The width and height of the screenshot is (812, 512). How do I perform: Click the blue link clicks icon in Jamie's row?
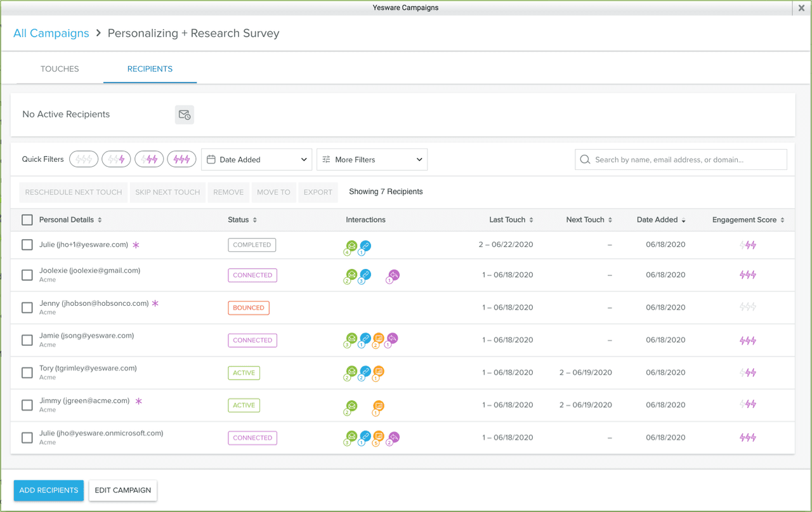point(365,339)
